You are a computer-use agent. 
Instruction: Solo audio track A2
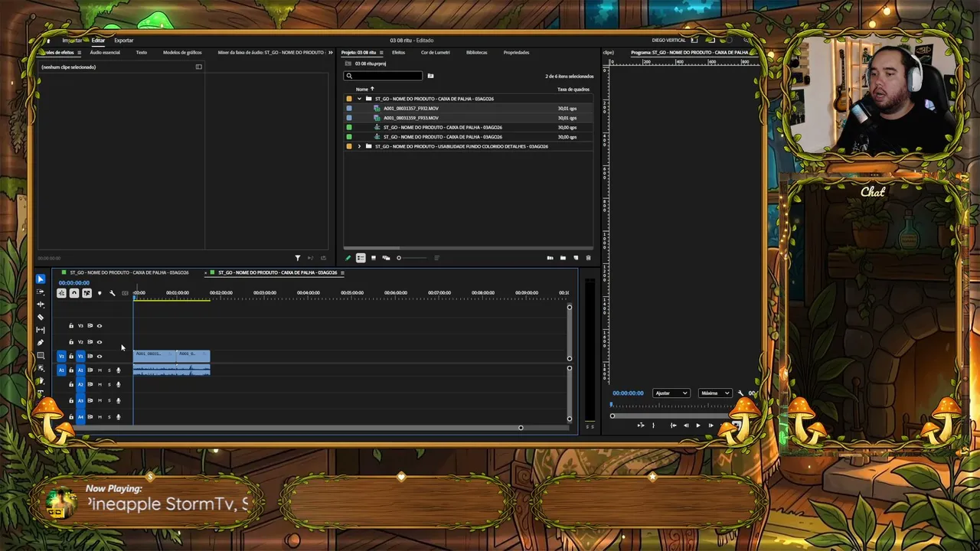click(x=109, y=385)
